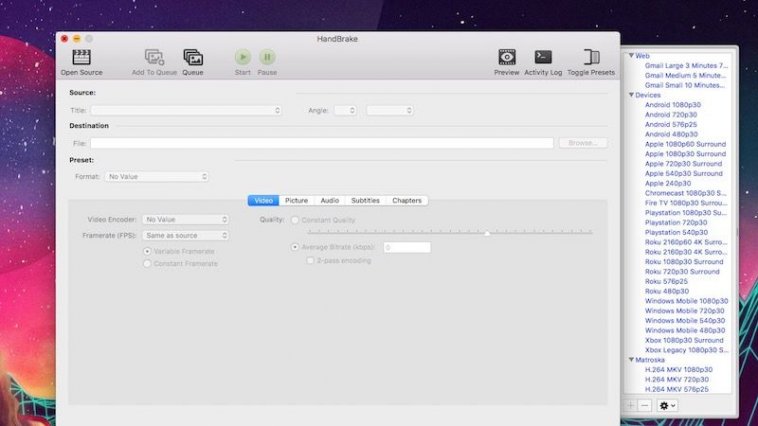Click the Add To Queue icon

pyautogui.click(x=154, y=58)
